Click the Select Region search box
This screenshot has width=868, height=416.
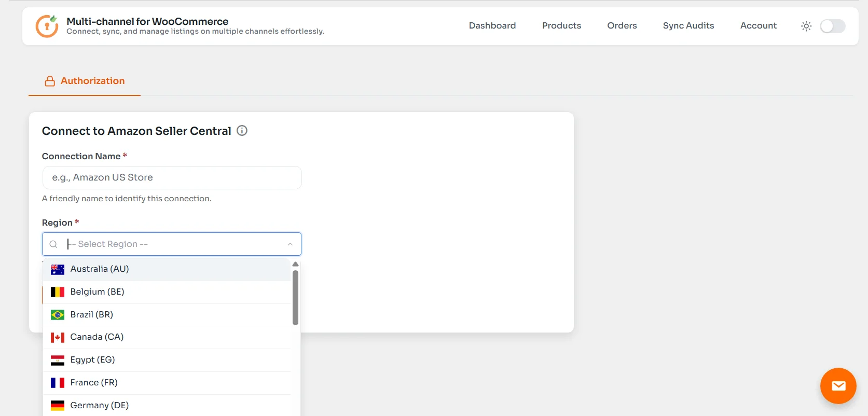[x=172, y=244]
